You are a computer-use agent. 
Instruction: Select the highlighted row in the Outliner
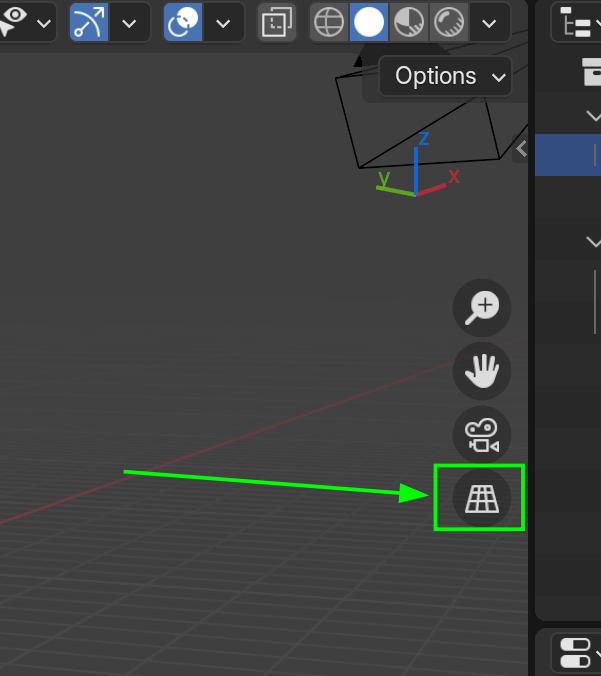(x=568, y=155)
